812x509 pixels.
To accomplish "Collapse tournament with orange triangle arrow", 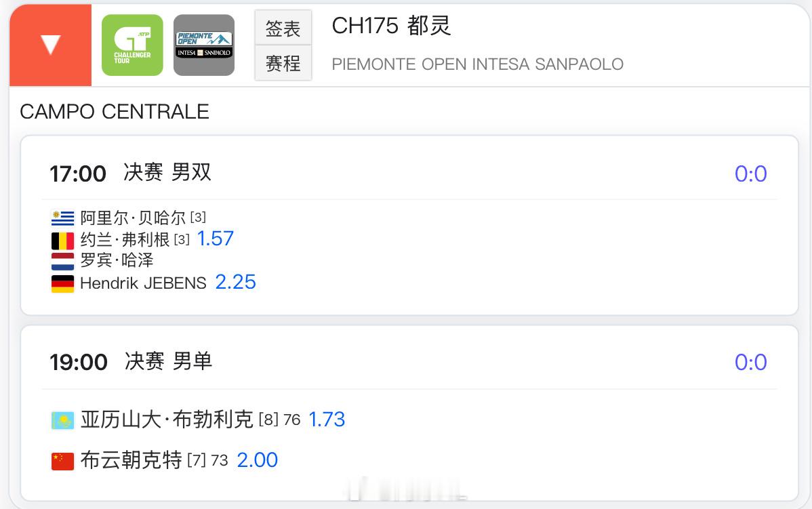I will [51, 45].
